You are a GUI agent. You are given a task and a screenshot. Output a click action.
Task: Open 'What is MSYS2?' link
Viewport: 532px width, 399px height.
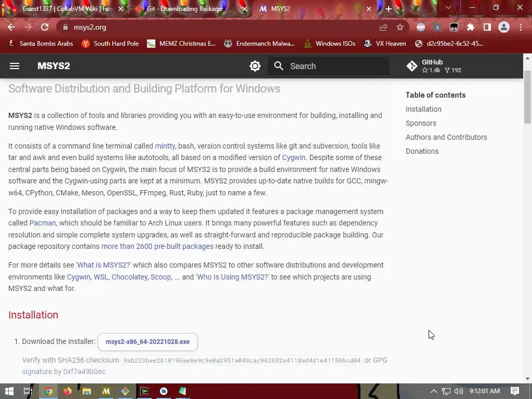click(x=103, y=265)
